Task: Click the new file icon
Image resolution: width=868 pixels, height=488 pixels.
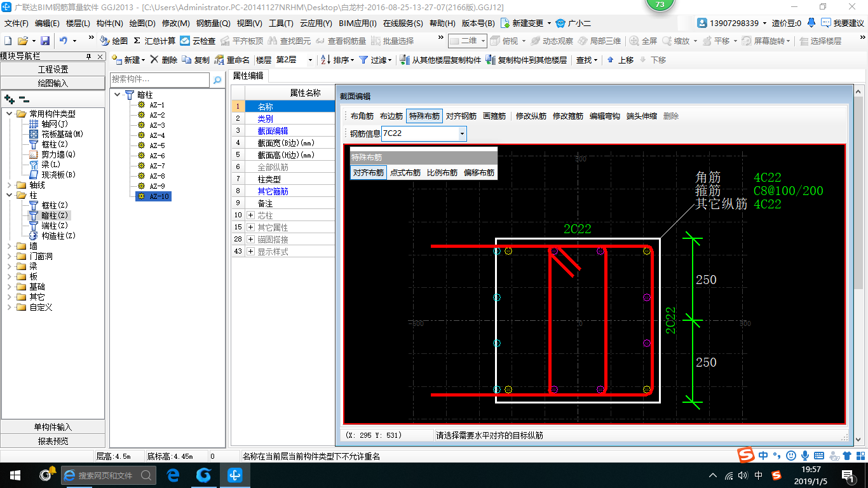Action: point(8,41)
